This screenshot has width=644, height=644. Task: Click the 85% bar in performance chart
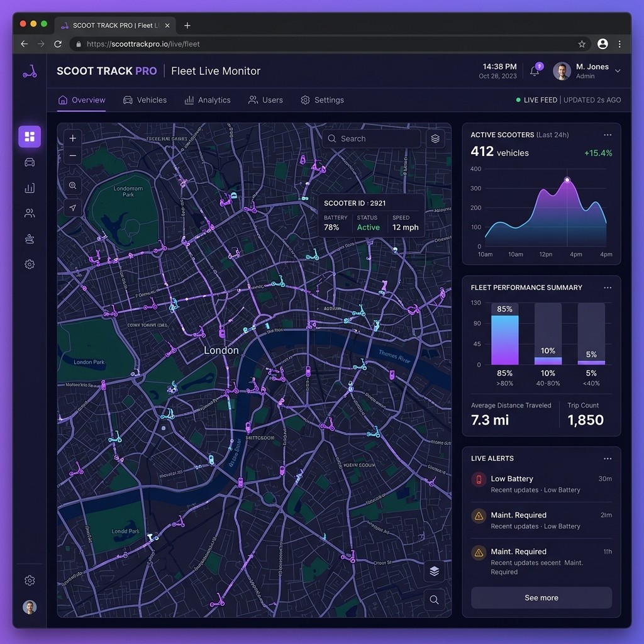[x=505, y=340]
